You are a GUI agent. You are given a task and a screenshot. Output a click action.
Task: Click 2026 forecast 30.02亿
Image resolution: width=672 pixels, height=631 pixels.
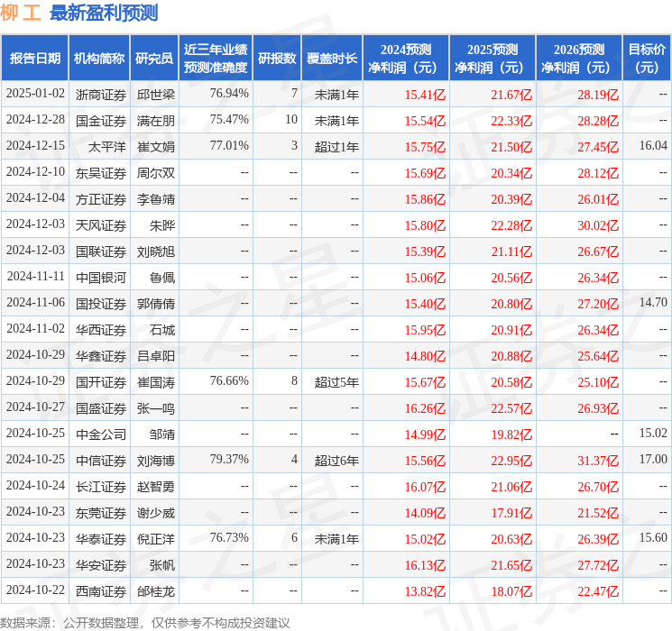click(598, 225)
